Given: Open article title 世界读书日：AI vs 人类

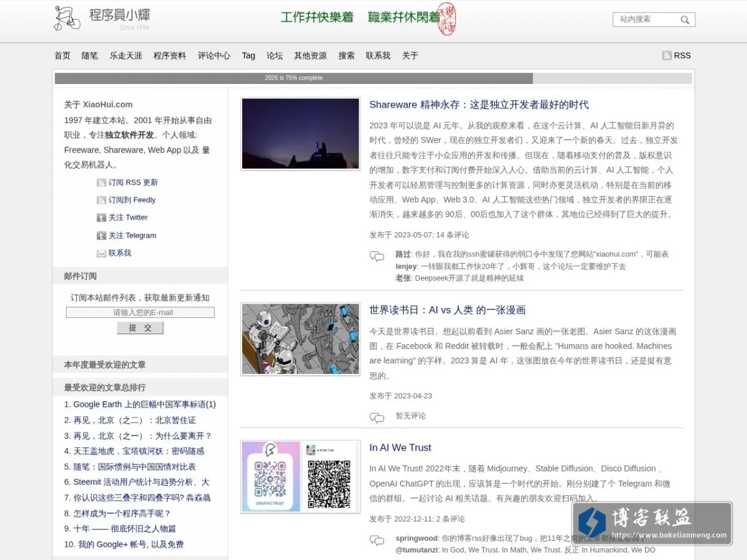Looking at the screenshot, I should click(448, 310).
